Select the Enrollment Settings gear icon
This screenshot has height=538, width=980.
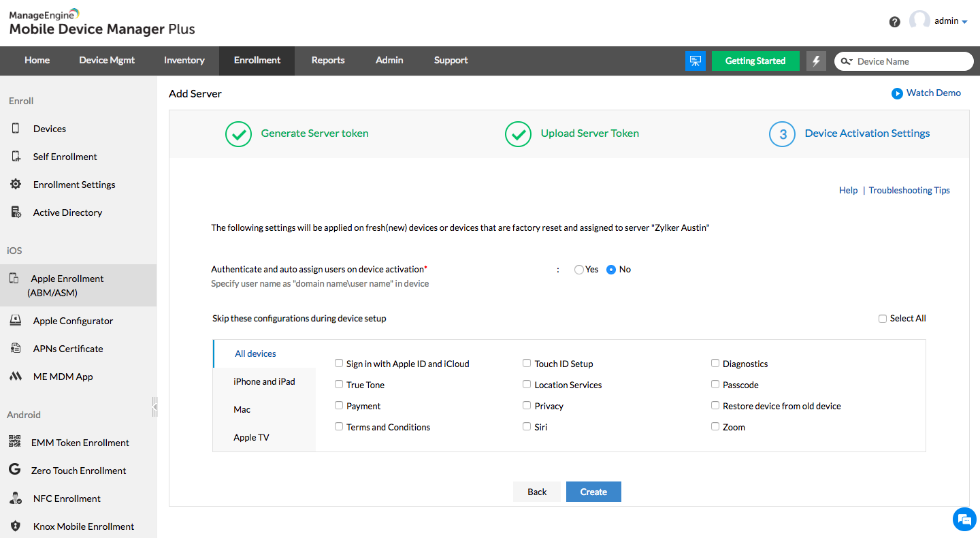[x=15, y=184]
